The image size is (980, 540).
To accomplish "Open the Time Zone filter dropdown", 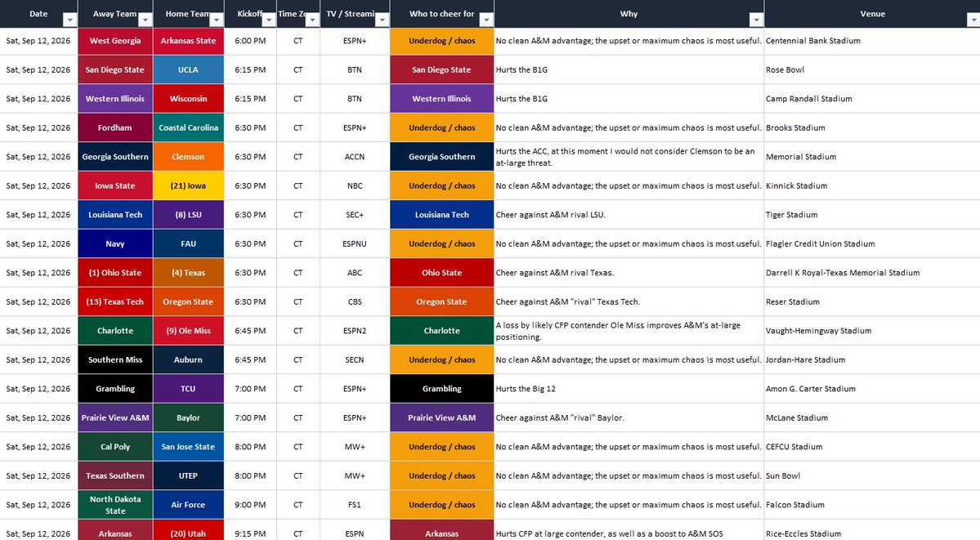I will [x=312, y=20].
